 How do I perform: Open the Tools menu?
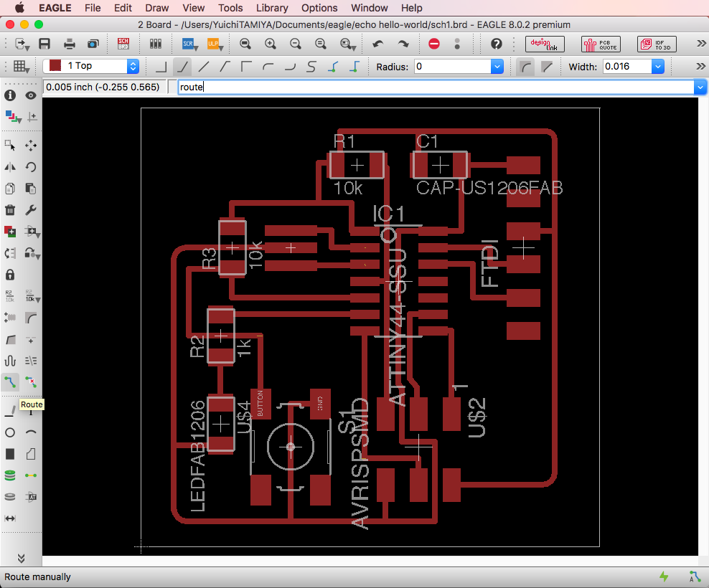point(230,8)
